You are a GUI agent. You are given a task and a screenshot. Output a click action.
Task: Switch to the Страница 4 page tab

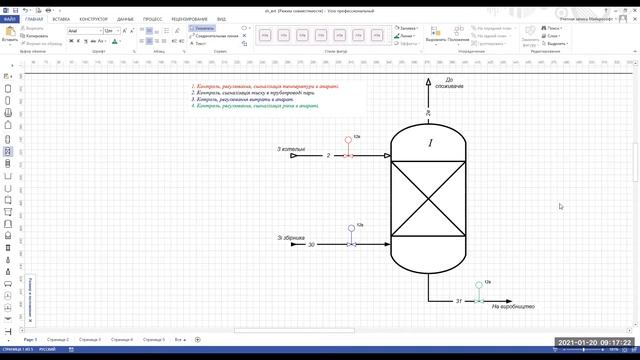coord(122,340)
